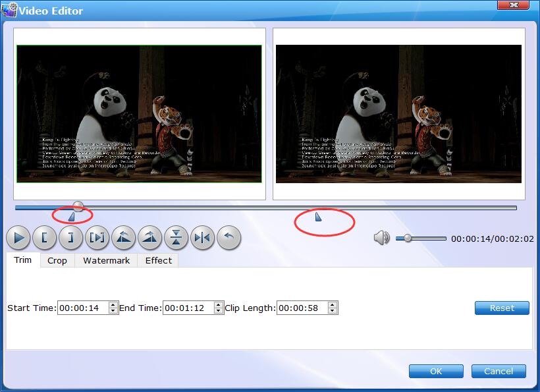Image resolution: width=540 pixels, height=392 pixels.
Task: Set trim end with right bracket button
Action: click(70, 238)
